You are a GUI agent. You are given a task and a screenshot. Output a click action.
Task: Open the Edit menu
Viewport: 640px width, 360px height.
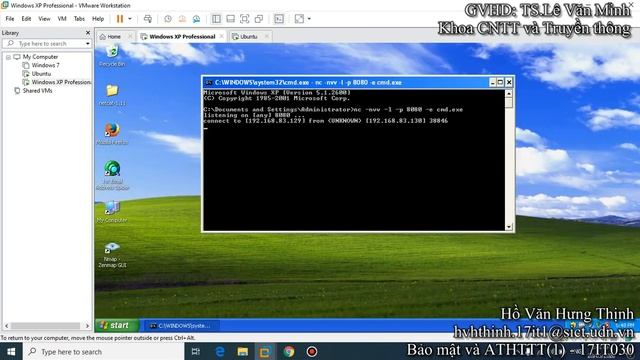[26, 19]
